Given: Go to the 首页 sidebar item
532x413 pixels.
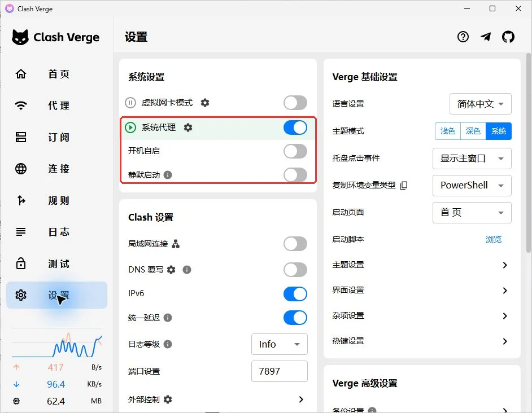Looking at the screenshot, I should 56,73.
